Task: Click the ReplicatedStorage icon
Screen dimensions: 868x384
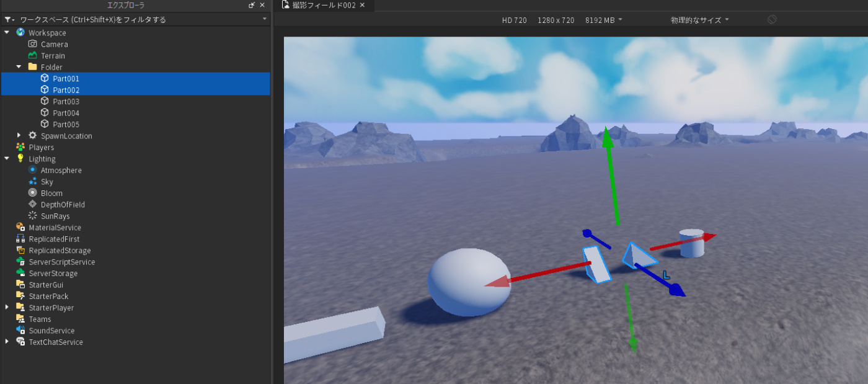Action: (x=20, y=250)
